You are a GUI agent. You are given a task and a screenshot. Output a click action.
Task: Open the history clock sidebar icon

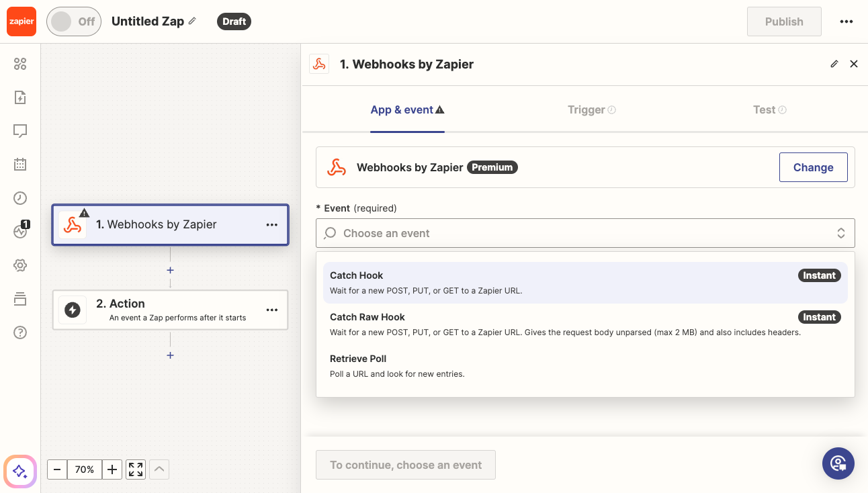pos(20,197)
